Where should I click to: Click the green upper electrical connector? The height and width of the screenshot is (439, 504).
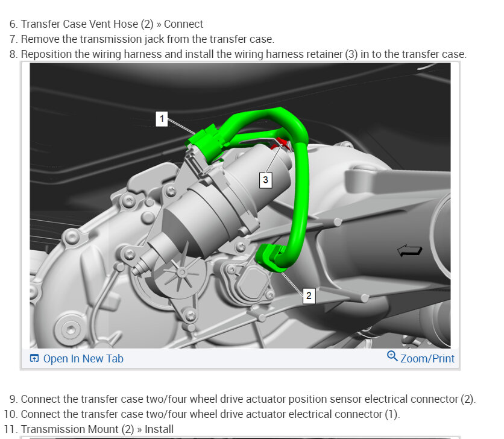pos(204,143)
